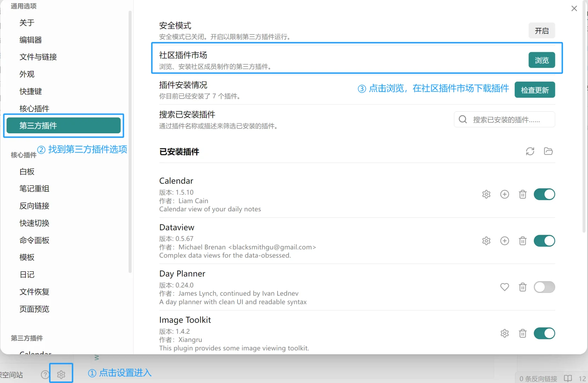Add a hotkey for the Dataview plugin

click(x=505, y=241)
